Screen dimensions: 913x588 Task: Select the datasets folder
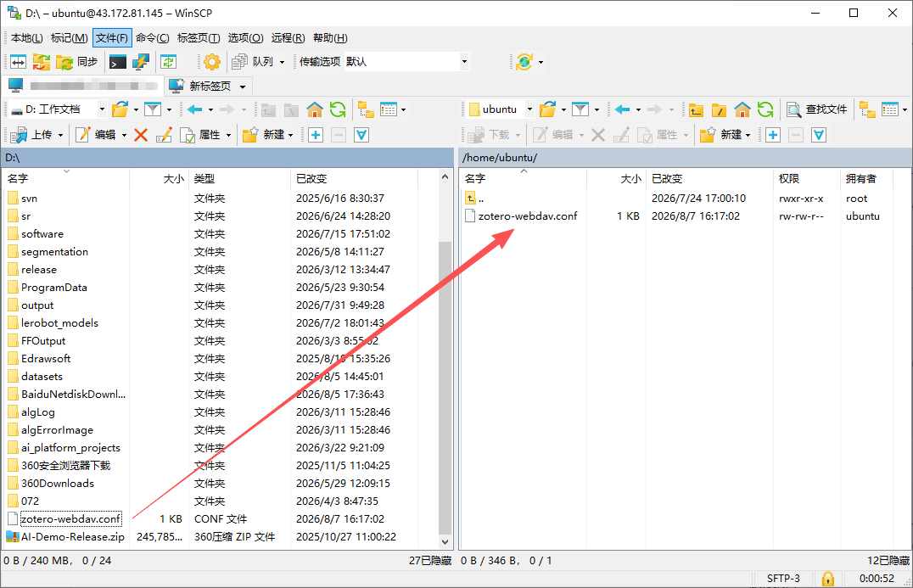click(42, 377)
